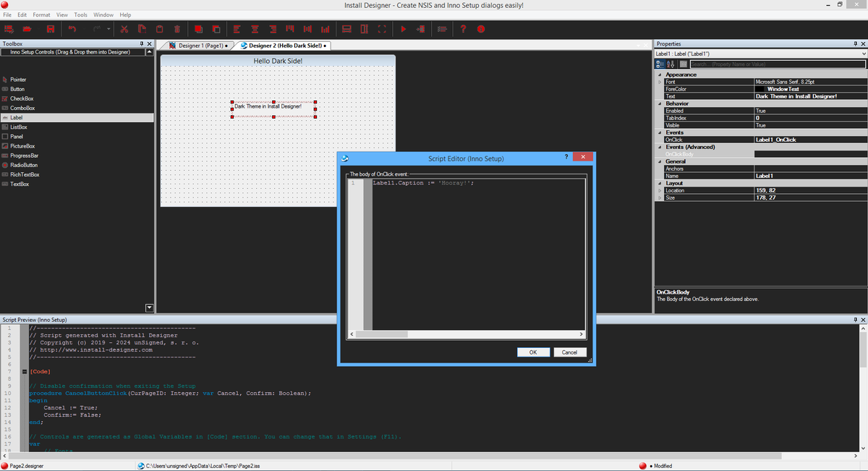Expand the Location property row

pos(658,190)
